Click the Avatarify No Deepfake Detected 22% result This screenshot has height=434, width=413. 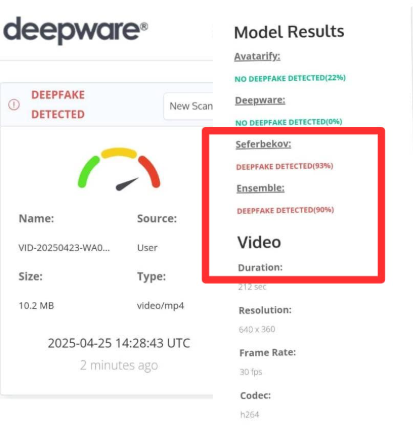tap(290, 78)
